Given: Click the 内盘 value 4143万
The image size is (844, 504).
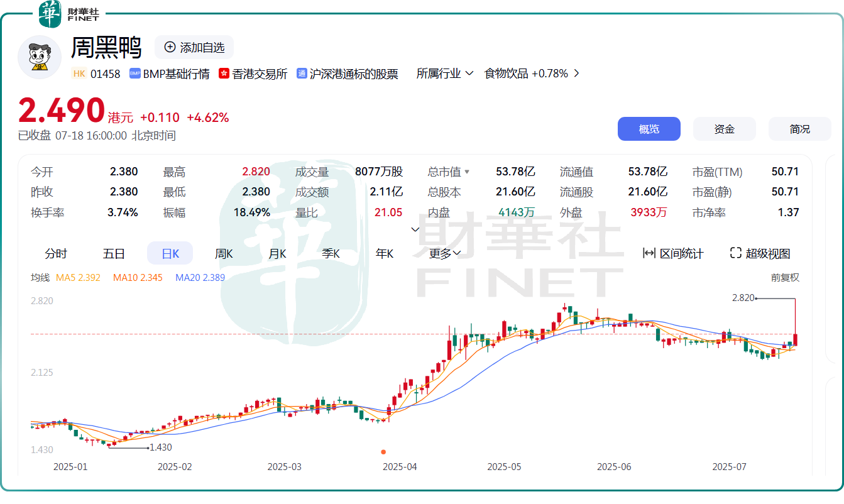Looking at the screenshot, I should [x=517, y=212].
